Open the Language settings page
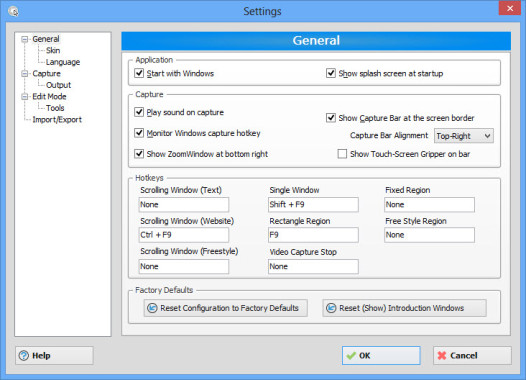The image size is (526, 380). click(63, 62)
